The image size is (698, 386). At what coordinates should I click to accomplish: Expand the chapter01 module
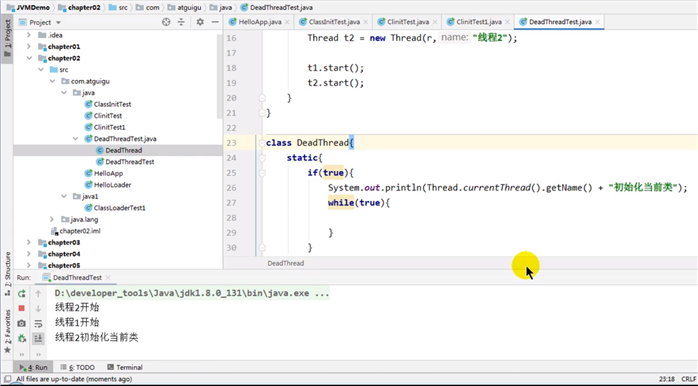pyautogui.click(x=29, y=47)
